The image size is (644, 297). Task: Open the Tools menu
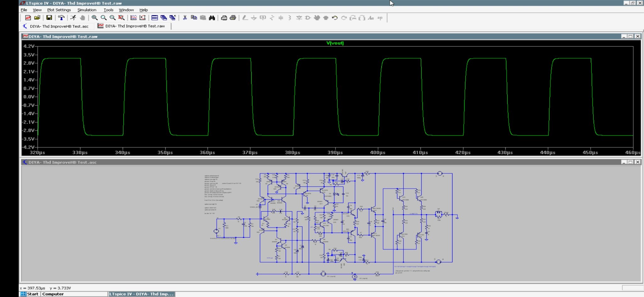point(108,10)
